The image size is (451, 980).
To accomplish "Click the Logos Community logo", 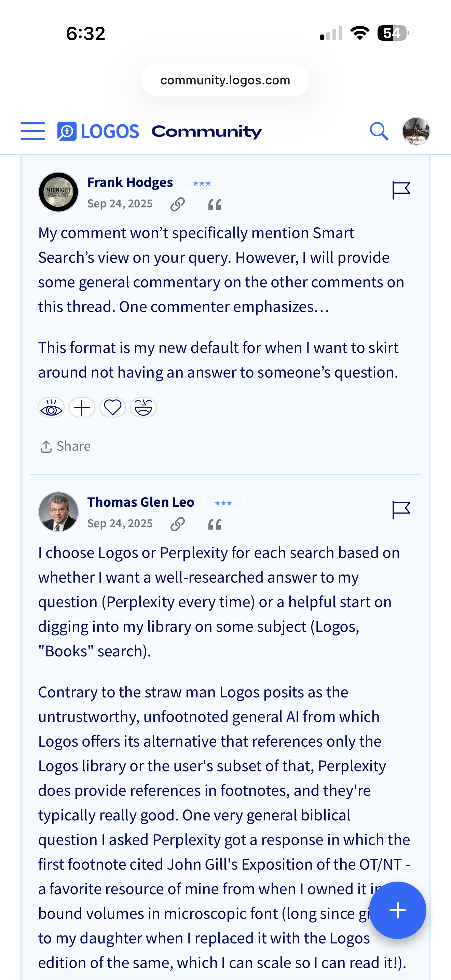I will 160,131.
